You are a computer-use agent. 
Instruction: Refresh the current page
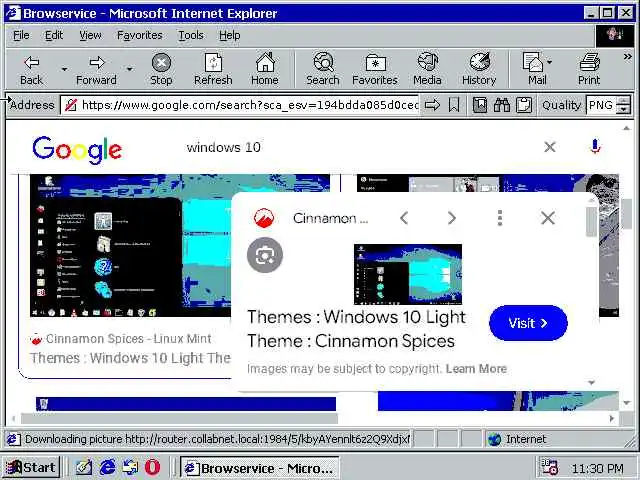[x=213, y=69]
